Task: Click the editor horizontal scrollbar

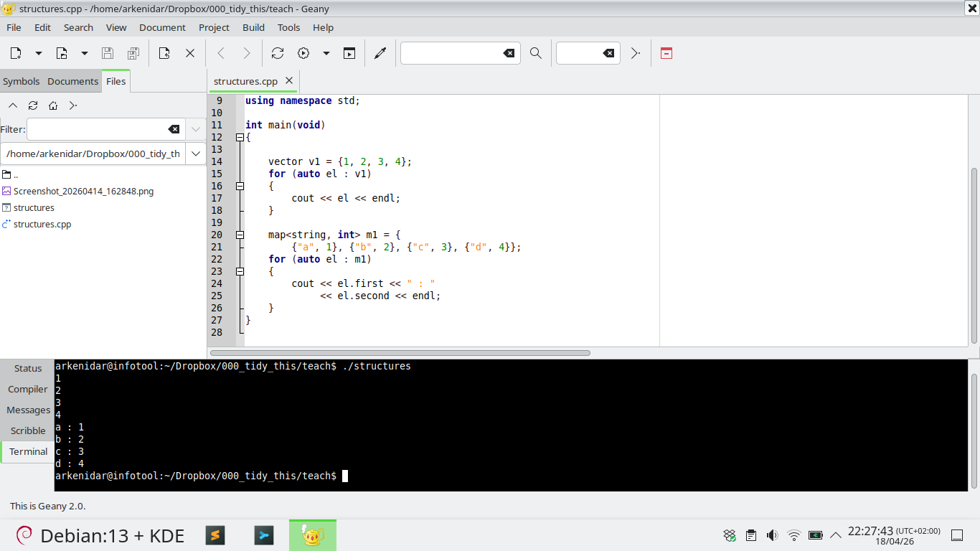Action: (x=400, y=353)
